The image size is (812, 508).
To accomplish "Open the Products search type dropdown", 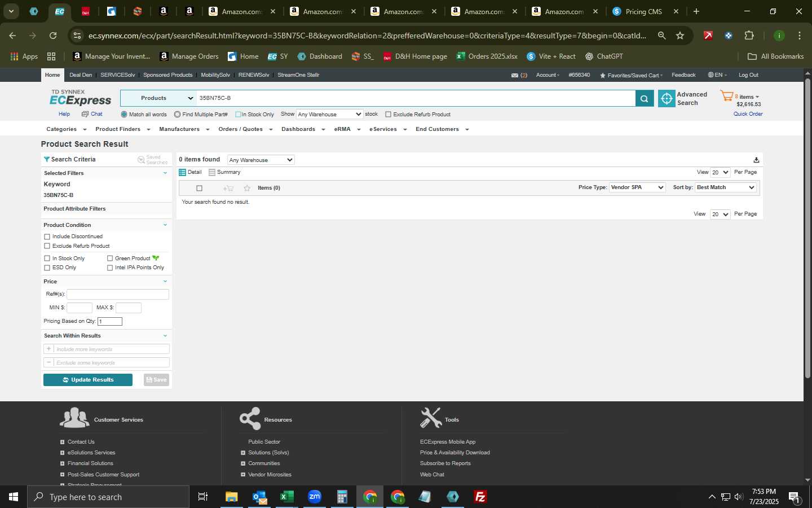I will (158, 98).
